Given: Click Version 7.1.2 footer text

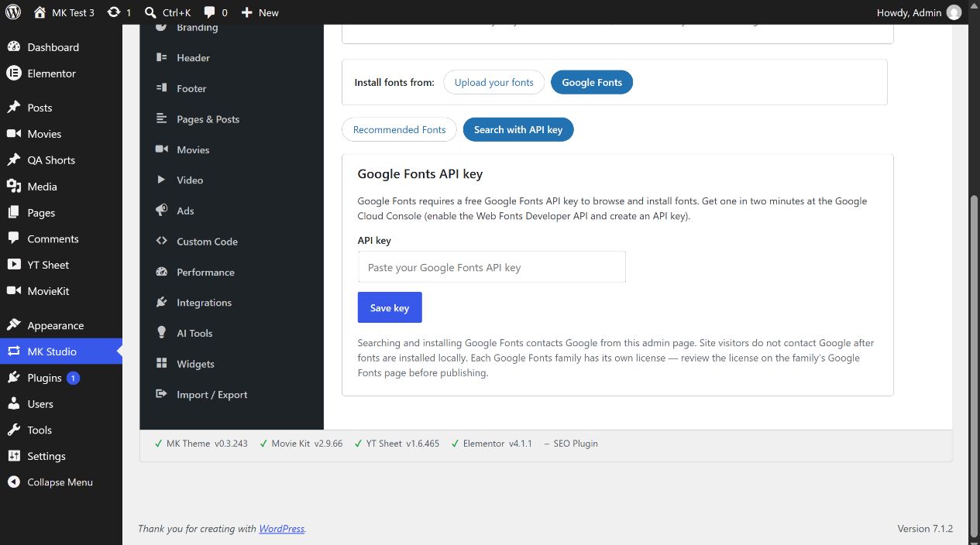Looking at the screenshot, I should click(x=925, y=529).
